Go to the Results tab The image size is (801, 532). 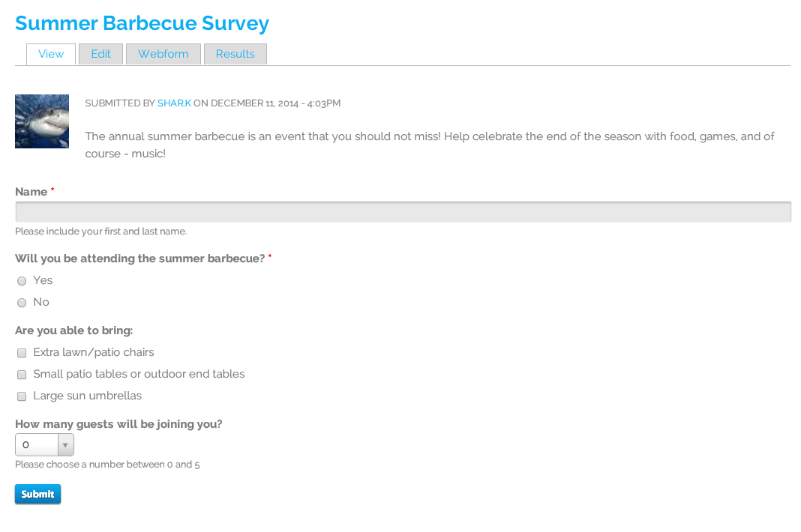pos(235,54)
